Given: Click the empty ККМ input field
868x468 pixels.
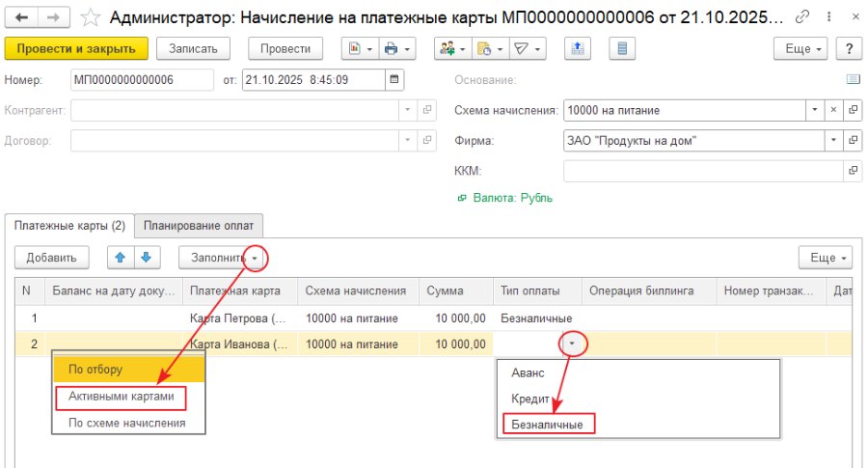Looking at the screenshot, I should (x=703, y=171).
